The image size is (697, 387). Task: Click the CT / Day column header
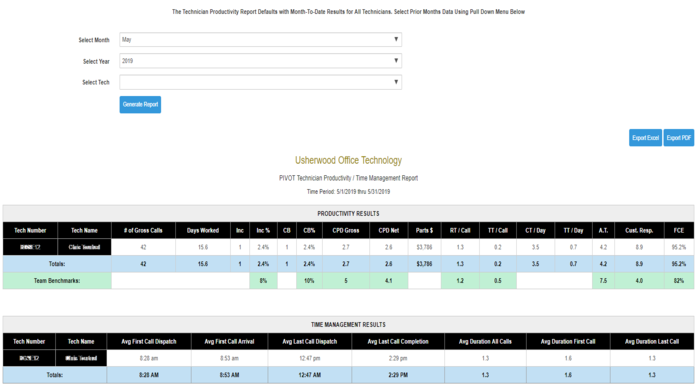(536, 230)
